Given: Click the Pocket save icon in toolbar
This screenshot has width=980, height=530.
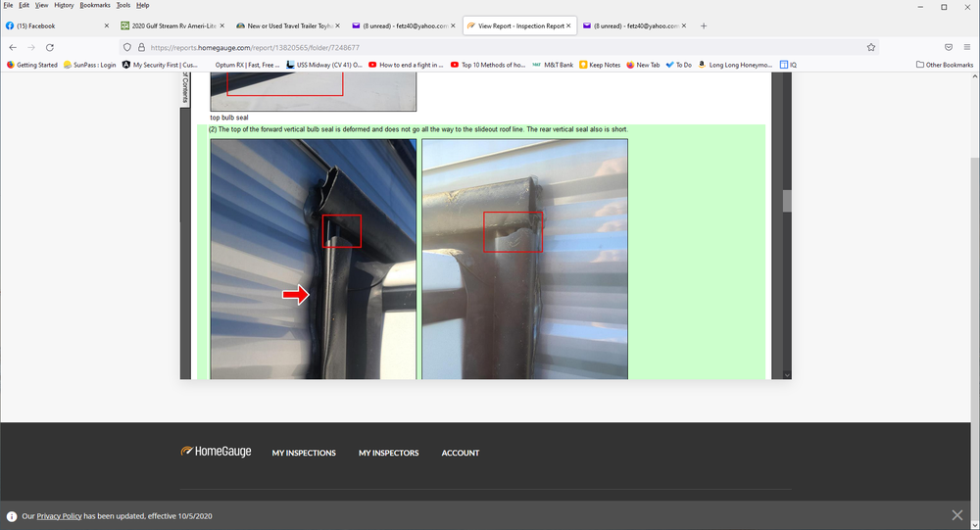Looking at the screenshot, I should 948,47.
